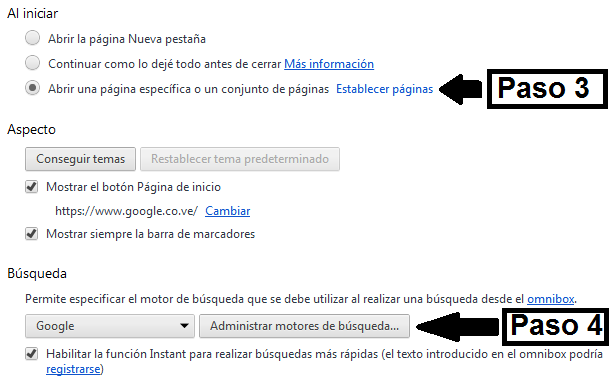Toggle 'Mostrar siempre la barra de marcadores'
This screenshot has width=611, height=381.
32,234
